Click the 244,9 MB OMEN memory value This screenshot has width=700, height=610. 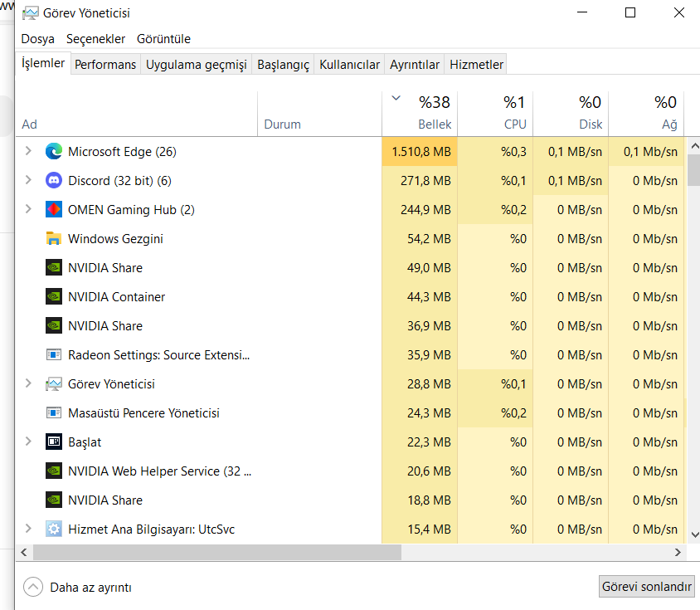425,210
